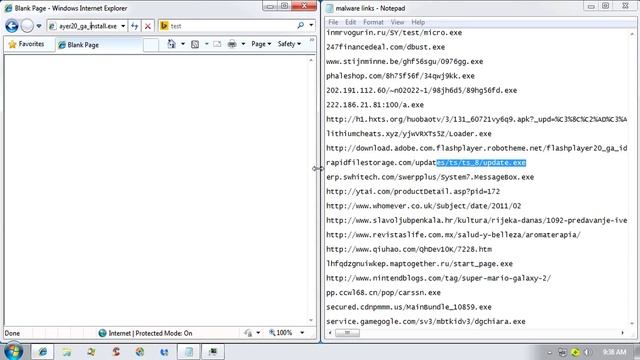Screen dimensions: 640x360
Task: Go back with Internet Explorer's back arrow
Action: pyautogui.click(x=12, y=26)
